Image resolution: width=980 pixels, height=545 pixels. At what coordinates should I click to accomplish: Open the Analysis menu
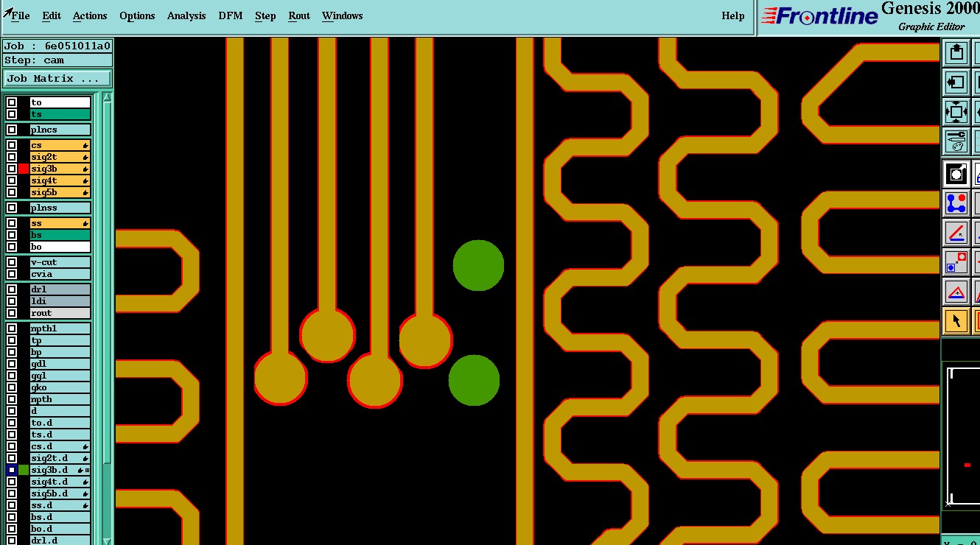point(186,15)
